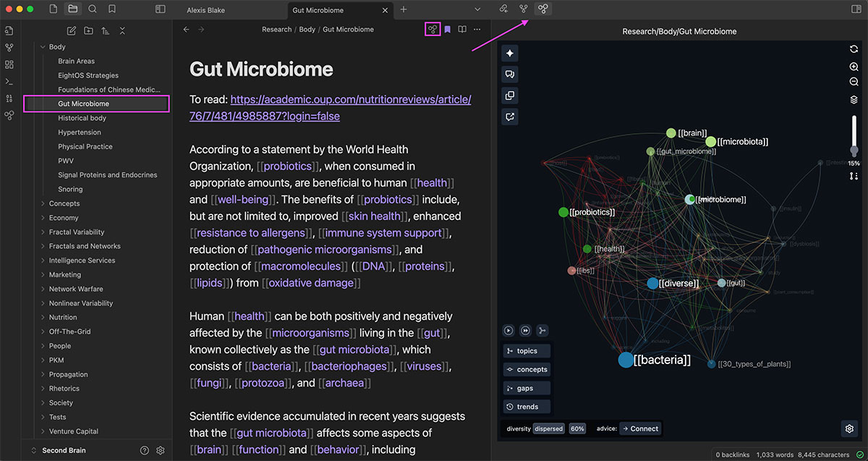
Task: Create a new note with the compose pencil icon
Action: 71,31
